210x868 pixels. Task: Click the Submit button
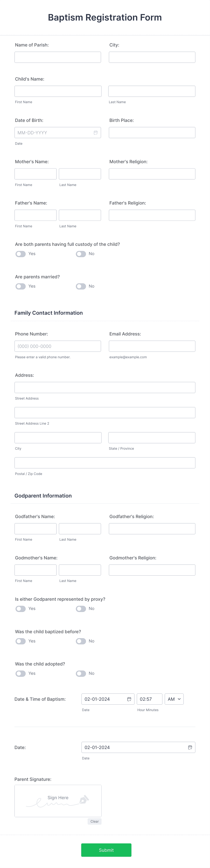[x=106, y=850]
